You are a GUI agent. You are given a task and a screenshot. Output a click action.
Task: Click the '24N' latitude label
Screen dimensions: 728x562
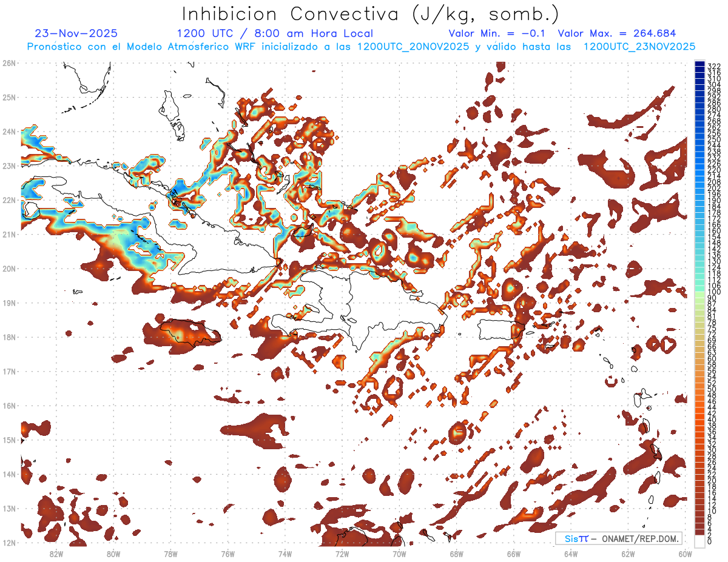[x=8, y=132]
